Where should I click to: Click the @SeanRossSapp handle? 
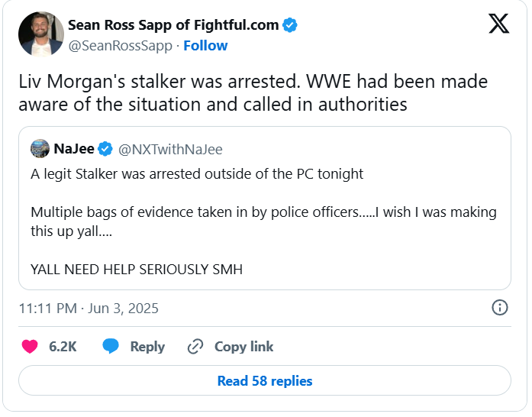pos(121,46)
